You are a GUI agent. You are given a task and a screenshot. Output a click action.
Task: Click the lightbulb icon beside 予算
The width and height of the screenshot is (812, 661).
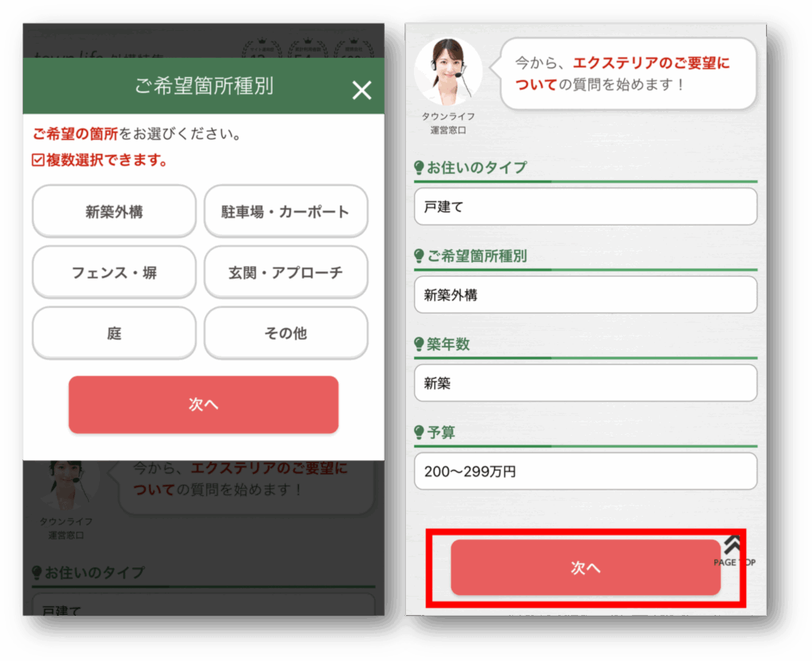[x=418, y=432]
